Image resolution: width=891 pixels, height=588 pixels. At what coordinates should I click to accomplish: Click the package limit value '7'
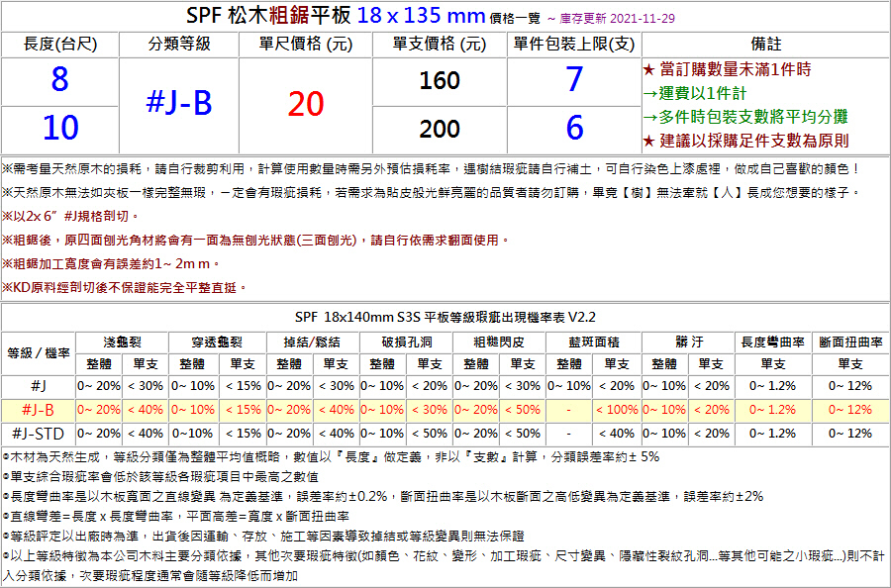click(x=574, y=79)
